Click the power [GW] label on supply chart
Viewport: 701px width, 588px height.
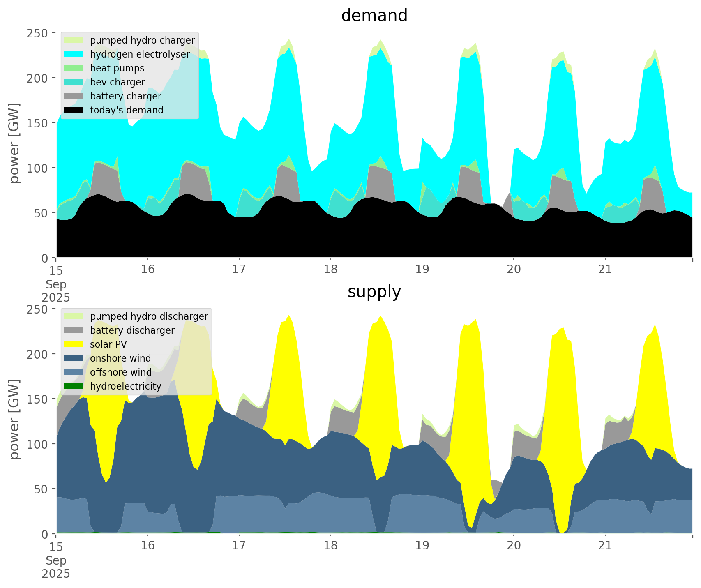click(x=14, y=419)
